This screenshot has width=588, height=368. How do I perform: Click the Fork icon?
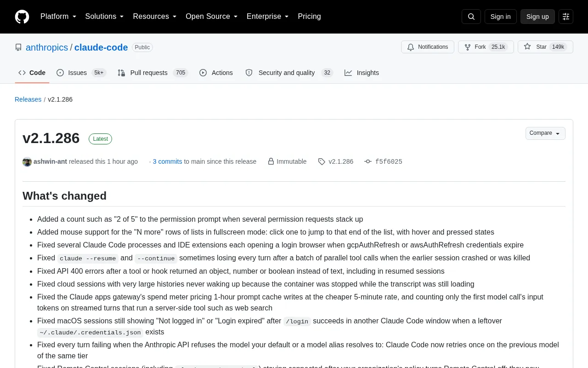tap(468, 47)
